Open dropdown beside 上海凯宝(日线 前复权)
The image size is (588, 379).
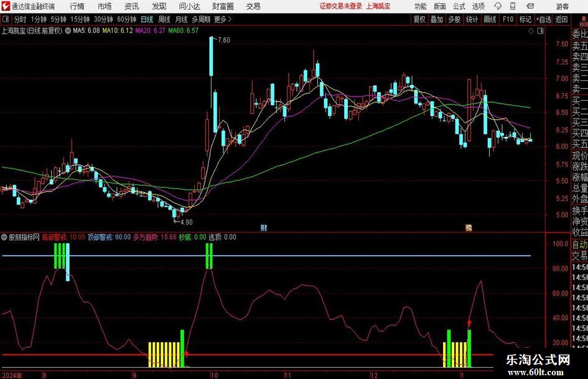click(x=67, y=30)
